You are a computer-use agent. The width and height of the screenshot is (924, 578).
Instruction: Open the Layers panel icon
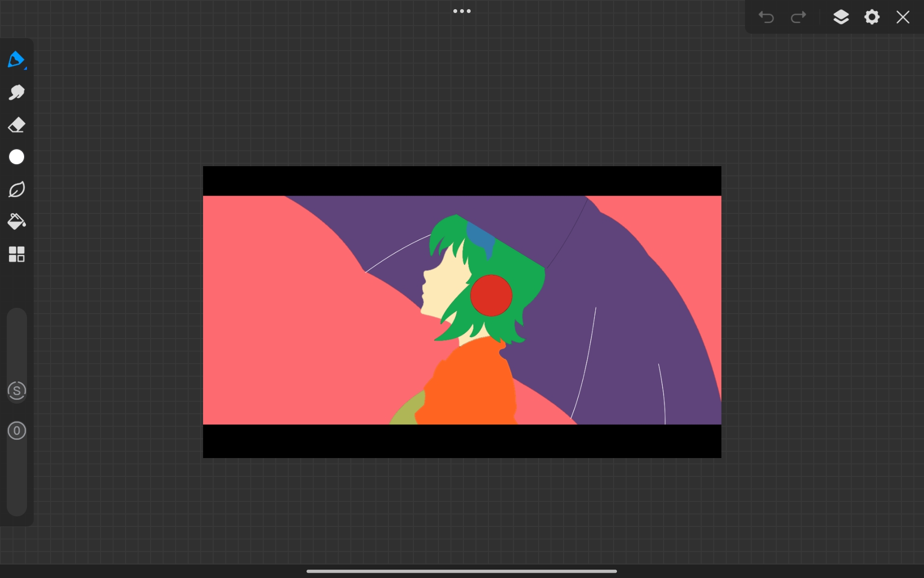point(841,17)
